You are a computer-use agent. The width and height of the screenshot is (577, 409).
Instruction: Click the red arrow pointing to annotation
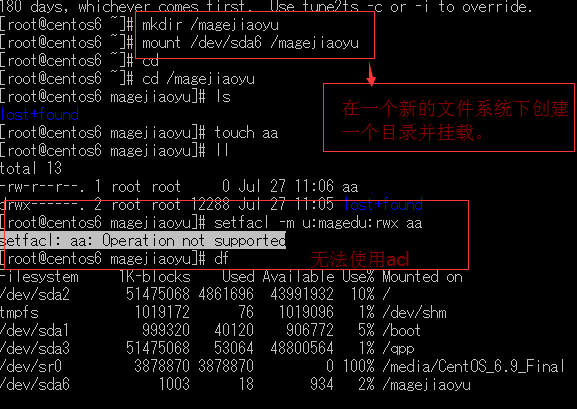(x=371, y=74)
